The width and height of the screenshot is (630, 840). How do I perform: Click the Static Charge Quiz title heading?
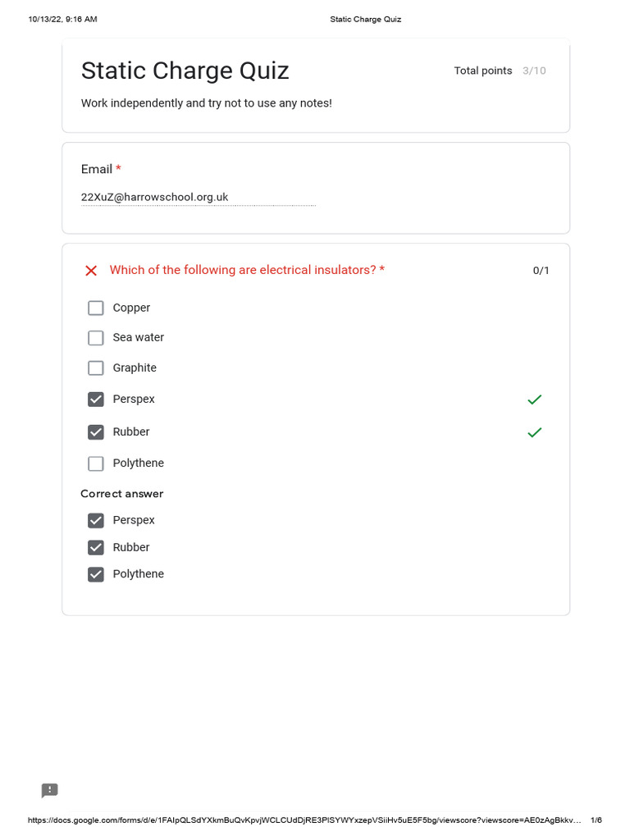click(x=185, y=71)
